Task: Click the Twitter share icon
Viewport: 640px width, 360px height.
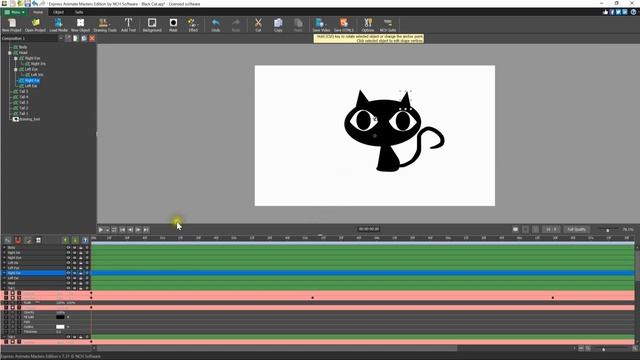Action: point(618,12)
